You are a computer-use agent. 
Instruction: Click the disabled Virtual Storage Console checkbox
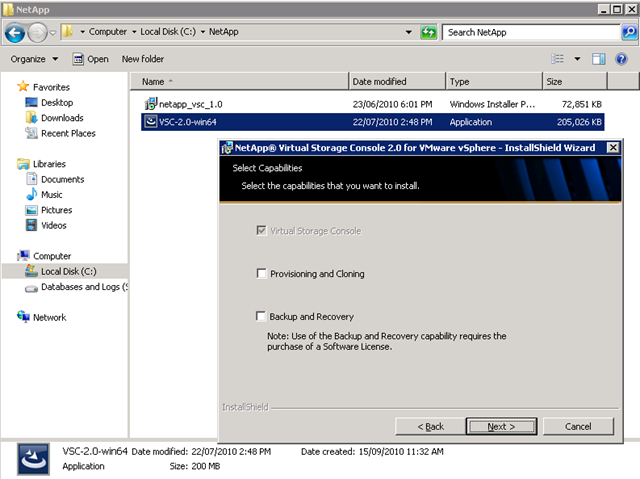261,230
